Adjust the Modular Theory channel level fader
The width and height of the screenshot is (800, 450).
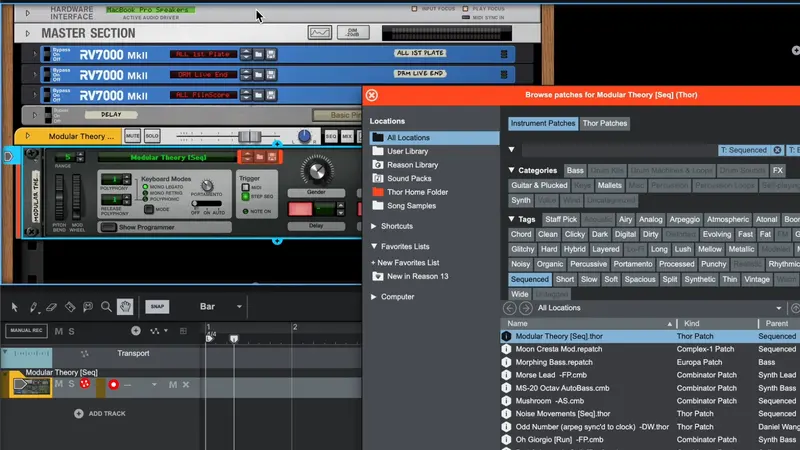click(249, 136)
